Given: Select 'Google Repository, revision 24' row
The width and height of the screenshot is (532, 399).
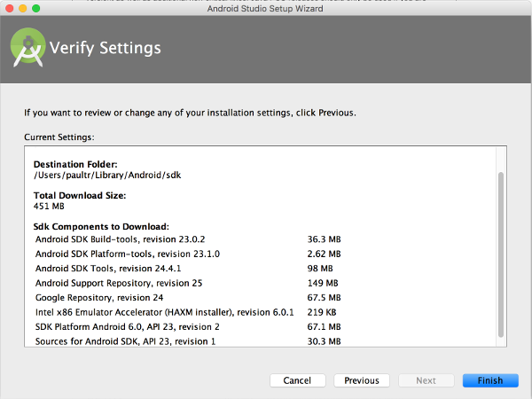Looking at the screenshot, I should [x=188, y=298].
